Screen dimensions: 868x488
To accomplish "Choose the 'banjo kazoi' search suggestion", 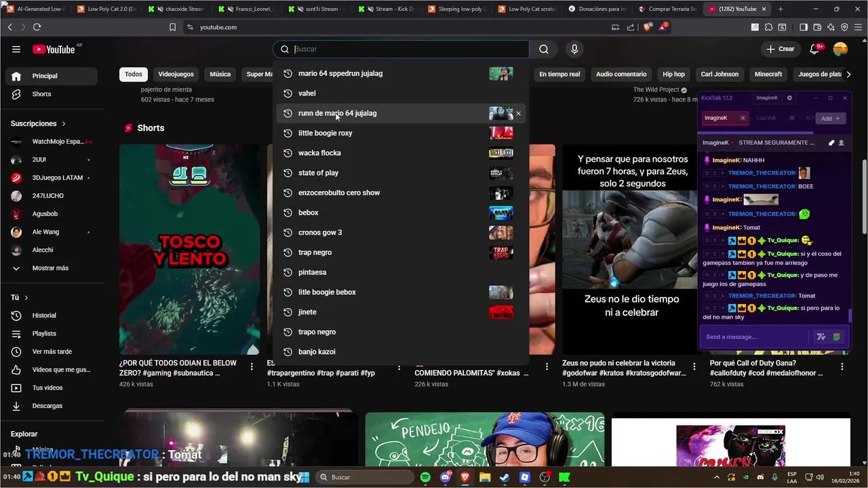I will point(401,352).
